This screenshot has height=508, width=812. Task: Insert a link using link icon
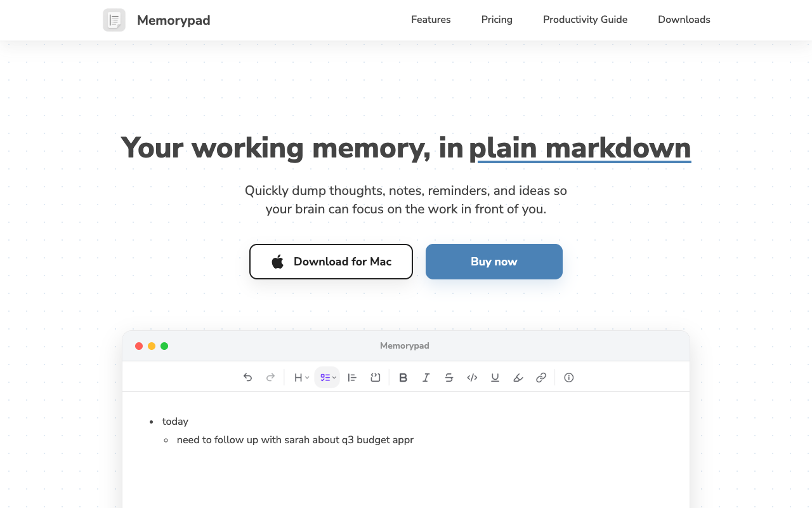pos(541,377)
